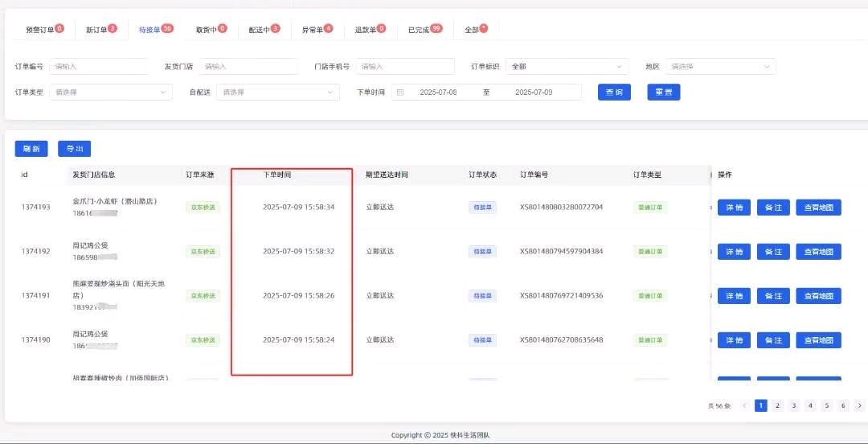Click order time 2025-07-09 15:58:32
The width and height of the screenshot is (868, 444).
point(298,252)
